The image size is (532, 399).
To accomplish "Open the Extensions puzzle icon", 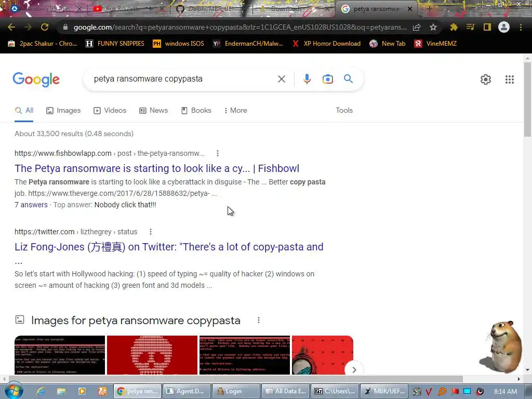I will point(454,27).
